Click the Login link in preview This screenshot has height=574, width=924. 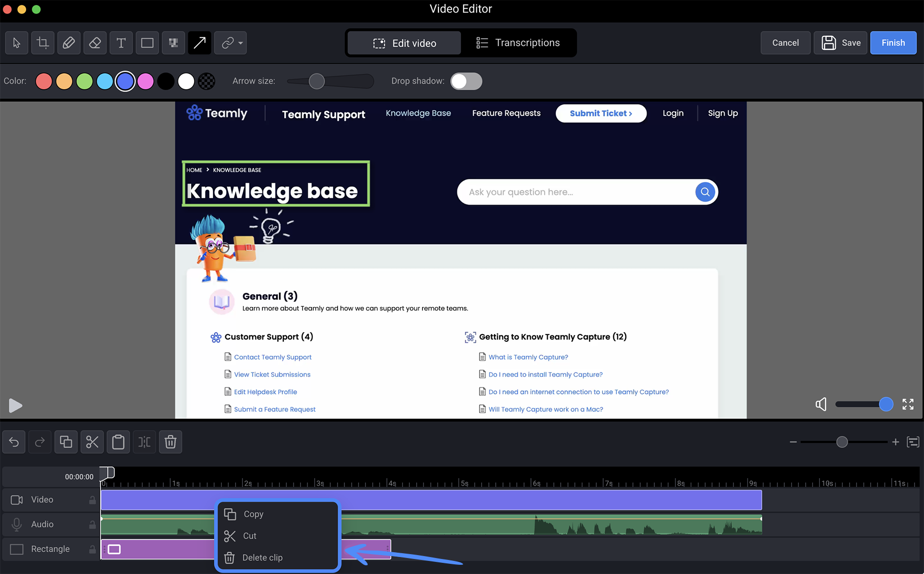[673, 113]
